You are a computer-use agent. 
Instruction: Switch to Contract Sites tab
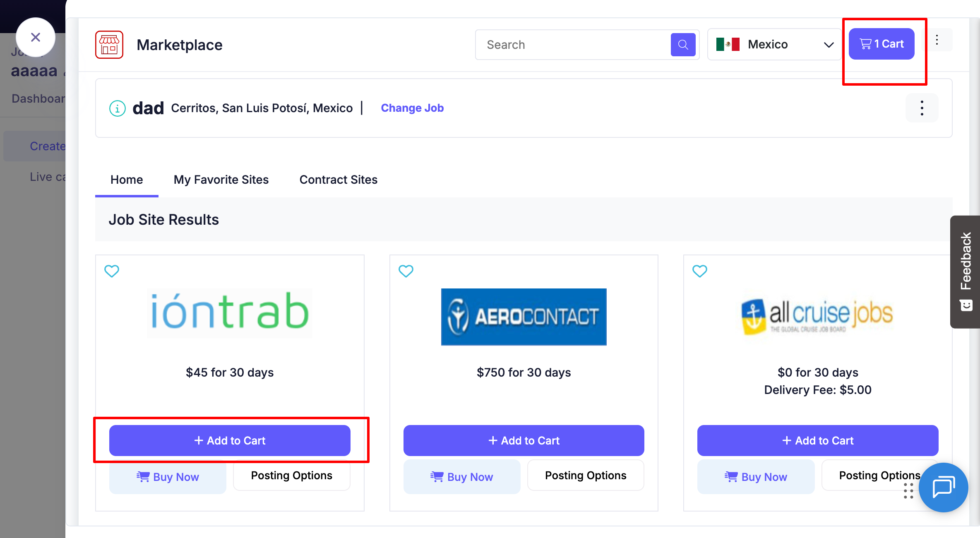coord(339,180)
